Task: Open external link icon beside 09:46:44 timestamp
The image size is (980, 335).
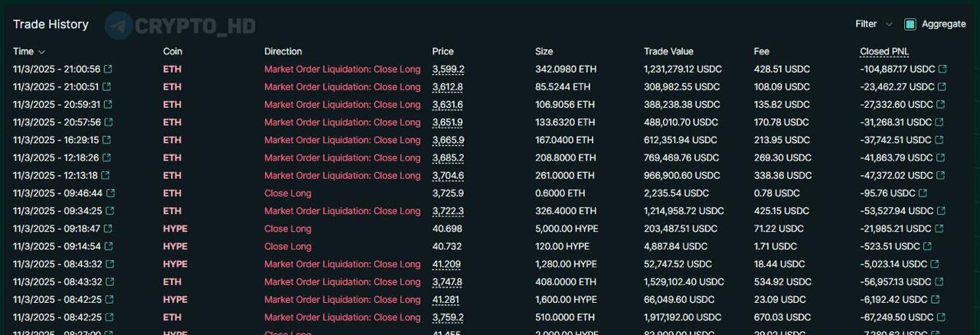Action: (110, 194)
